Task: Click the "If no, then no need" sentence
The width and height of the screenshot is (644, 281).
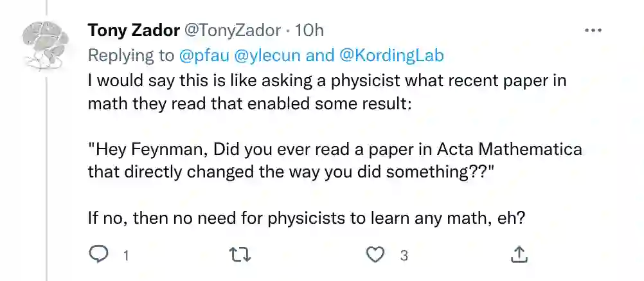Action: 307,217
